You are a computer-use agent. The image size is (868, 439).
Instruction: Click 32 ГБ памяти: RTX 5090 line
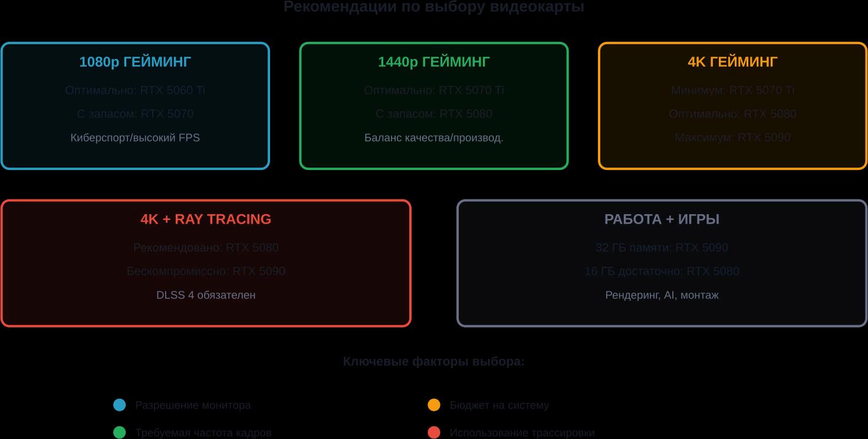pos(662,248)
